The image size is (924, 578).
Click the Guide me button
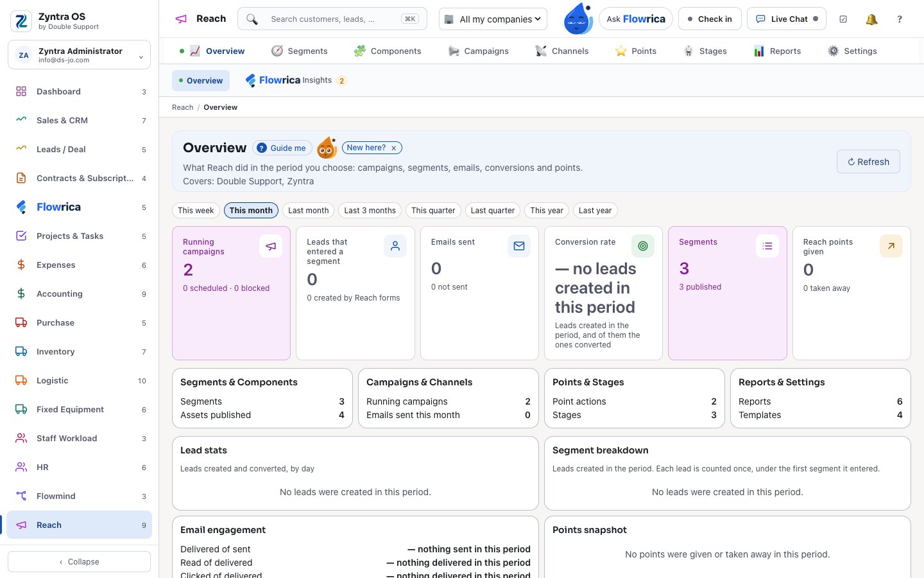click(282, 148)
